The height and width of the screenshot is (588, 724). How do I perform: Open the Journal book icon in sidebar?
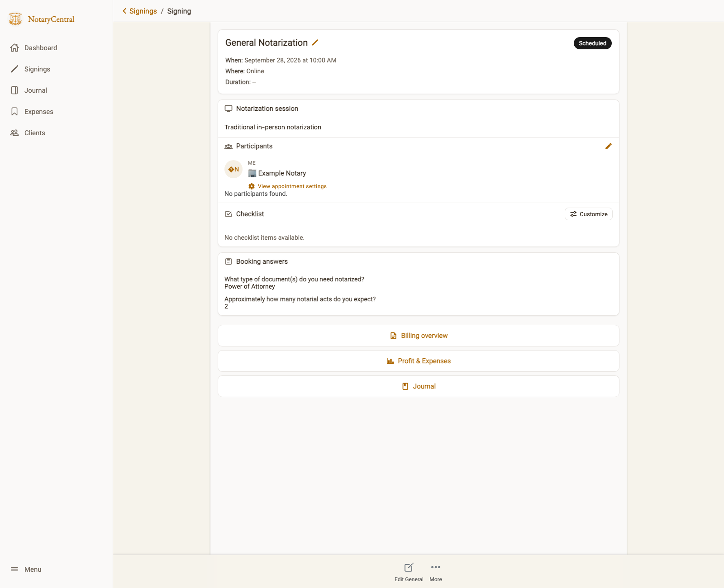pyautogui.click(x=14, y=90)
